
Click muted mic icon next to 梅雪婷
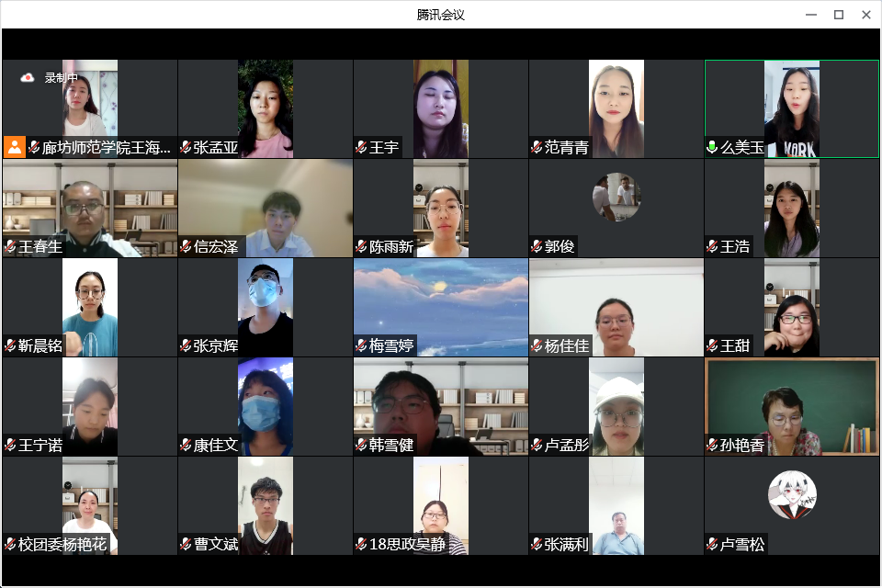361,345
